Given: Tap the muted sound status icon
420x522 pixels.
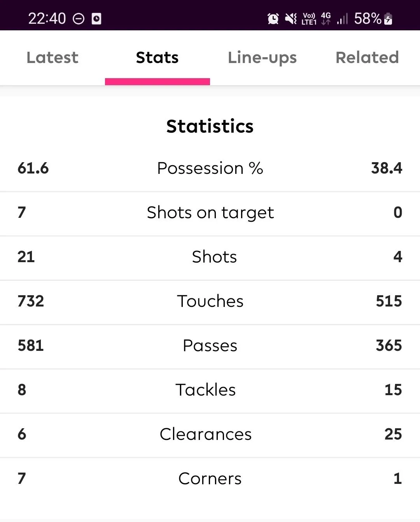Looking at the screenshot, I should click(290, 18).
